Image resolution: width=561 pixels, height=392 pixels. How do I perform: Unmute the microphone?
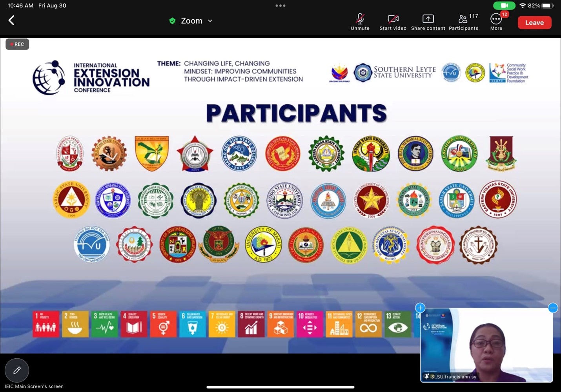click(360, 22)
